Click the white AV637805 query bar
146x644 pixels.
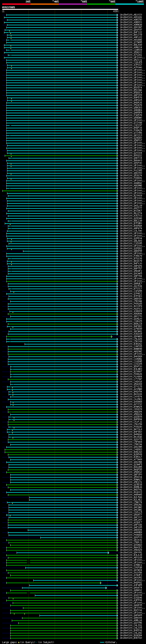[60, 9]
